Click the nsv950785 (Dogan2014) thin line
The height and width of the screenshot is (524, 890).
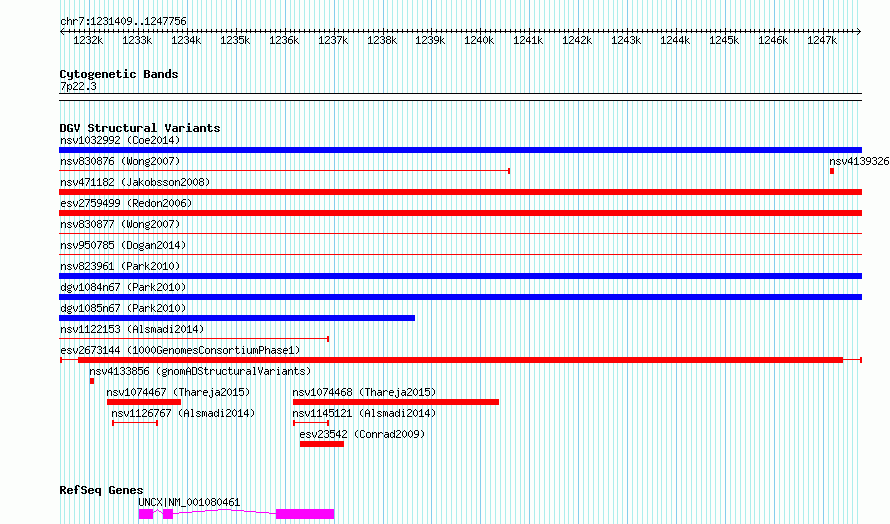pos(460,255)
